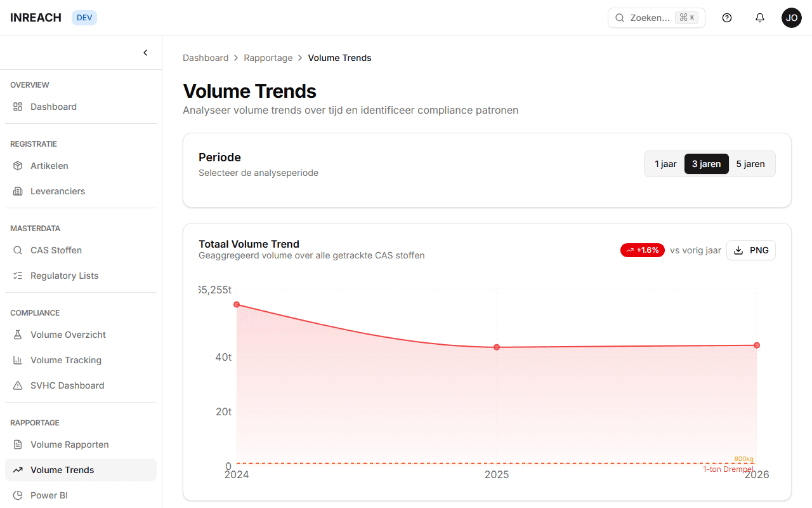812x508 pixels.
Task: Collapse the sidebar with the chevron
Action: [x=145, y=53]
